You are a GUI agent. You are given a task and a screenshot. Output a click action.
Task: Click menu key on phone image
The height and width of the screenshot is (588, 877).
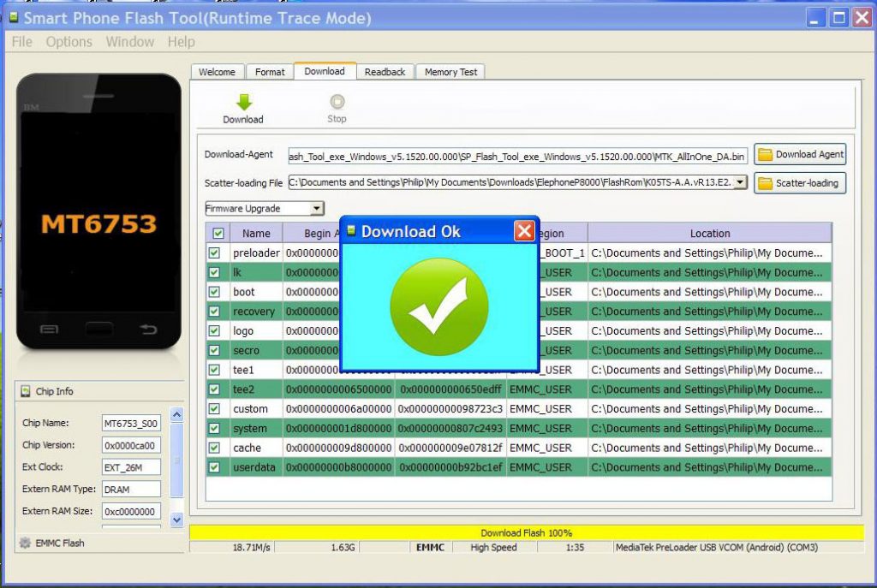(49, 330)
